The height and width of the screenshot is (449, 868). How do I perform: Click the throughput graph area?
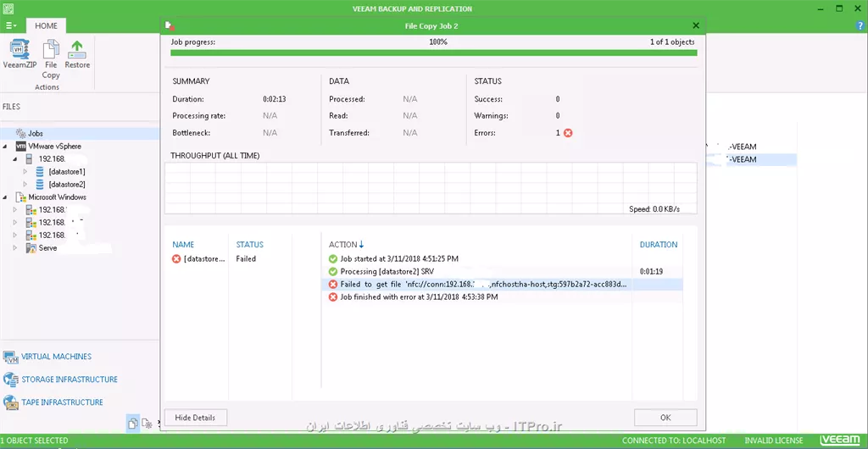pos(431,188)
